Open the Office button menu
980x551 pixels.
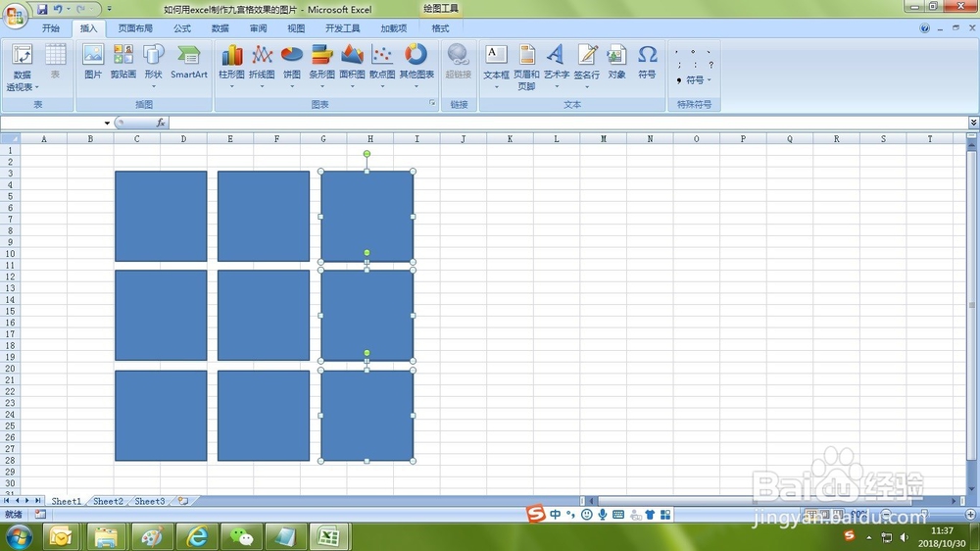(15, 15)
